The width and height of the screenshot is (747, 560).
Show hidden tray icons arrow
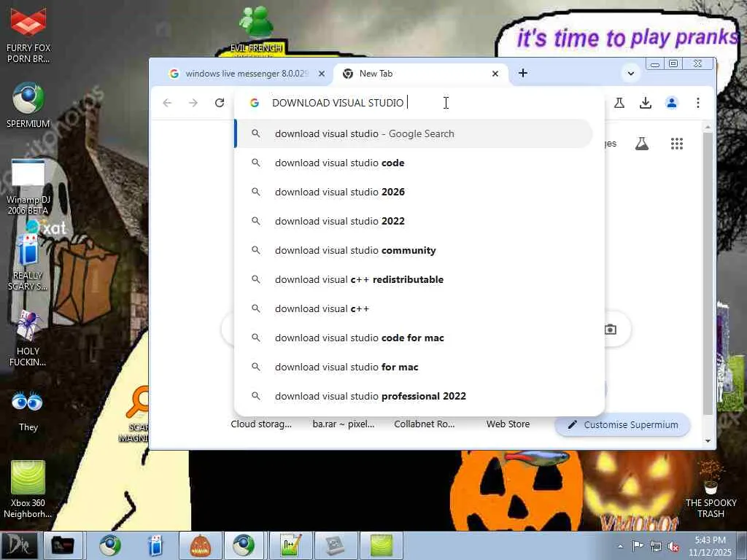click(x=620, y=546)
